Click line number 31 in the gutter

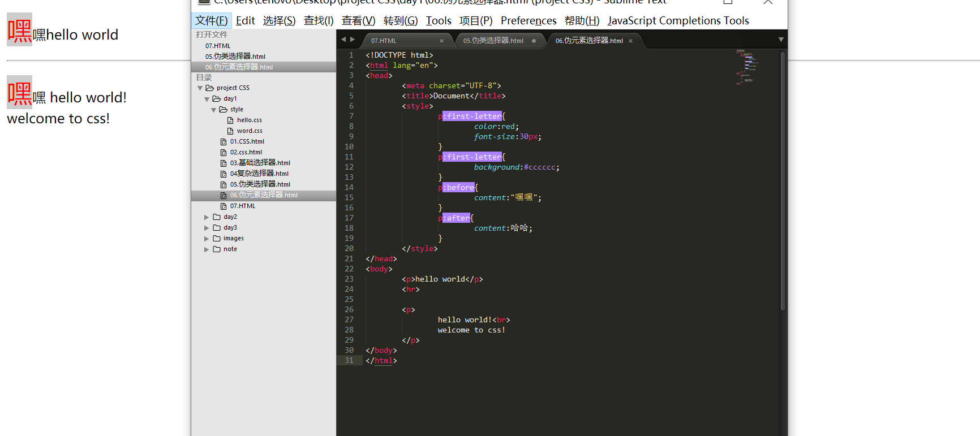click(349, 361)
